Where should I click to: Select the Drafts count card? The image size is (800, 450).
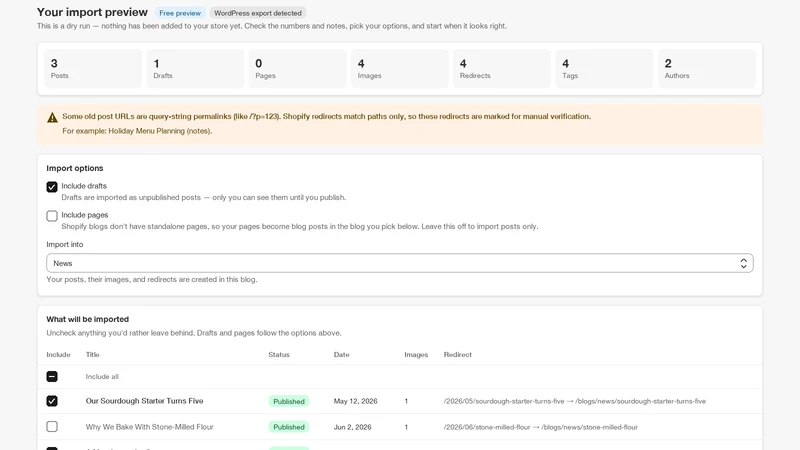click(195, 69)
